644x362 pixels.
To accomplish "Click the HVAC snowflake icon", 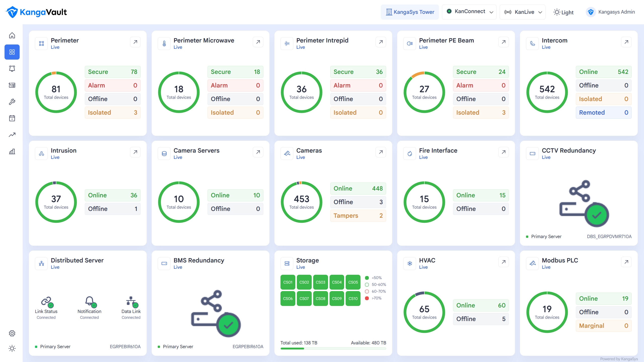I will pyautogui.click(x=410, y=263).
